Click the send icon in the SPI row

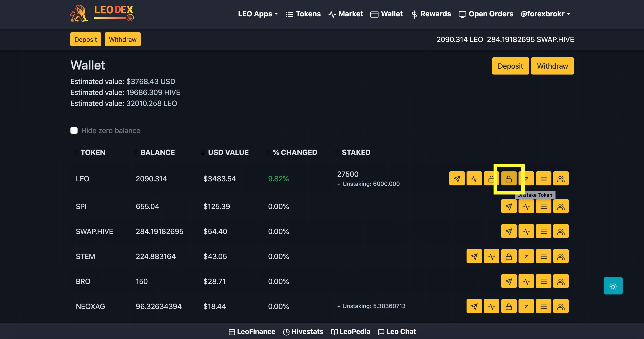click(509, 206)
